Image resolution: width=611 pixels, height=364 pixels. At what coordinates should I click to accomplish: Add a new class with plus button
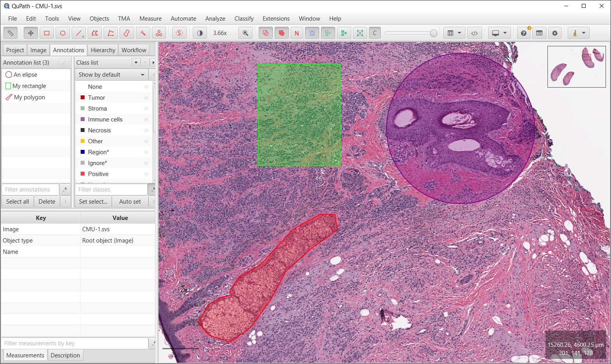coord(136,62)
